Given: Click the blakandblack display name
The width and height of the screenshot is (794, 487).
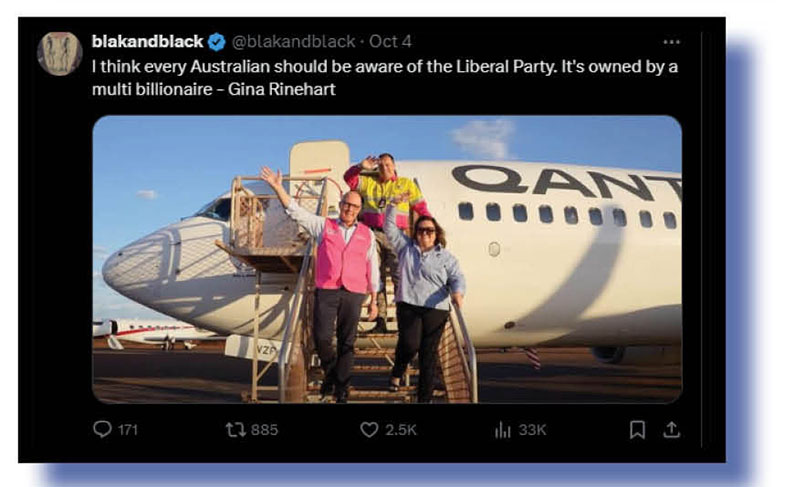Looking at the screenshot, I should [x=147, y=42].
